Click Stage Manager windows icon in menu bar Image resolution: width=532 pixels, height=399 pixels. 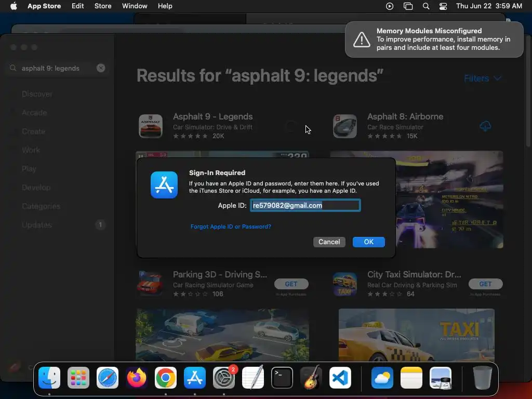point(408,6)
